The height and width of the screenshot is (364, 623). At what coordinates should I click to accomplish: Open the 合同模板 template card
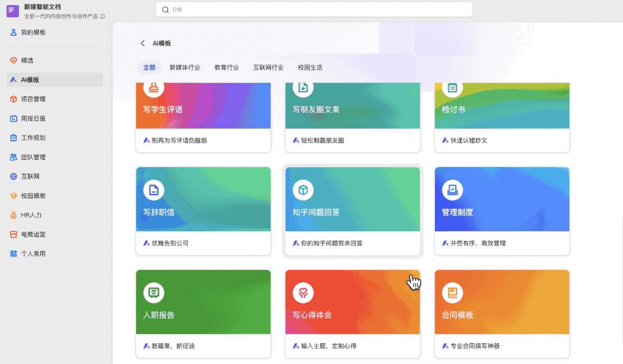[502, 314]
